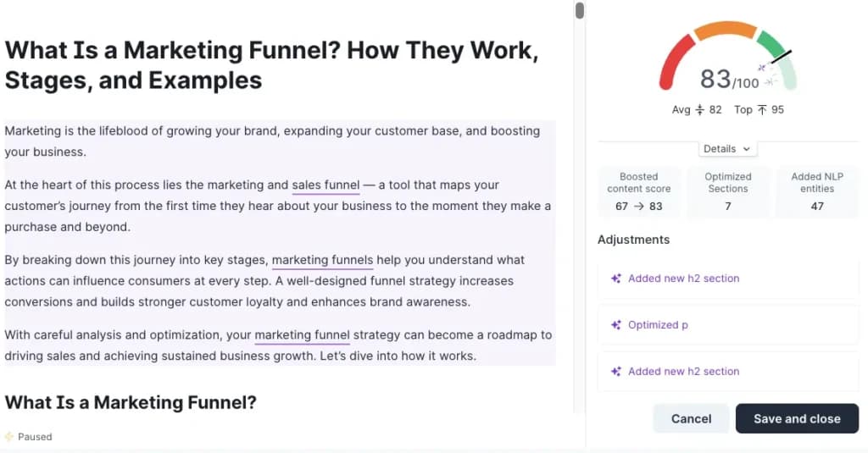Click the sparkle icon beside Optimized p

pos(615,324)
